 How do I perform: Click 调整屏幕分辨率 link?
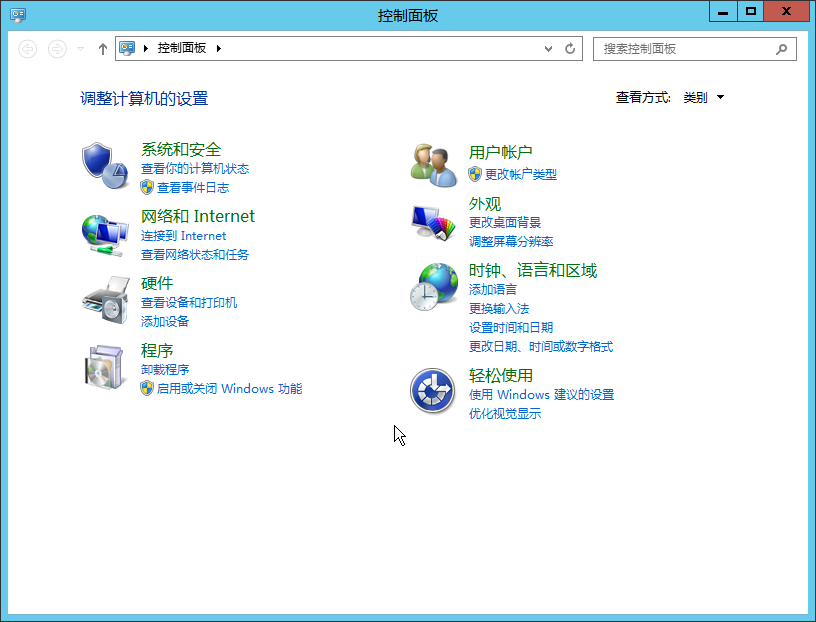(511, 242)
